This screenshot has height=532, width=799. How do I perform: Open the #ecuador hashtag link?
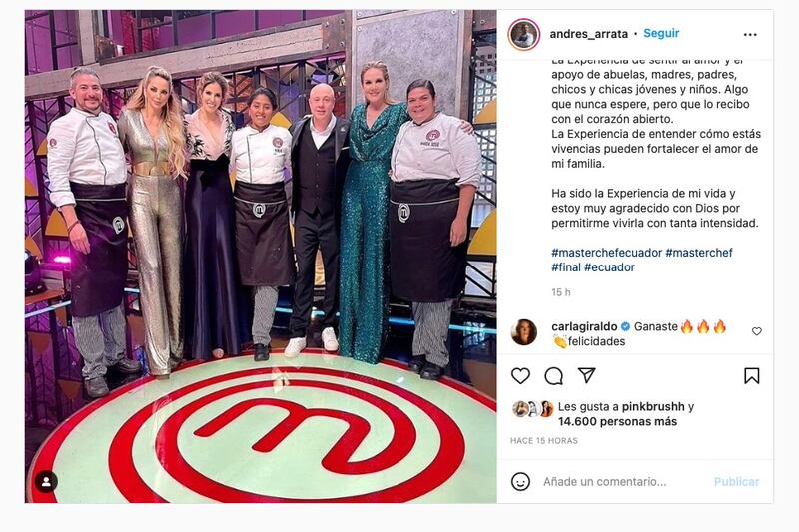pyautogui.click(x=609, y=267)
